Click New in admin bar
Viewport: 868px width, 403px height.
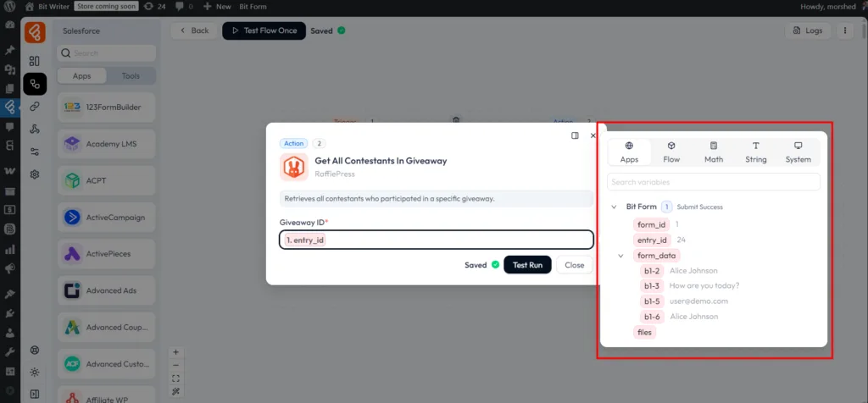[217, 7]
